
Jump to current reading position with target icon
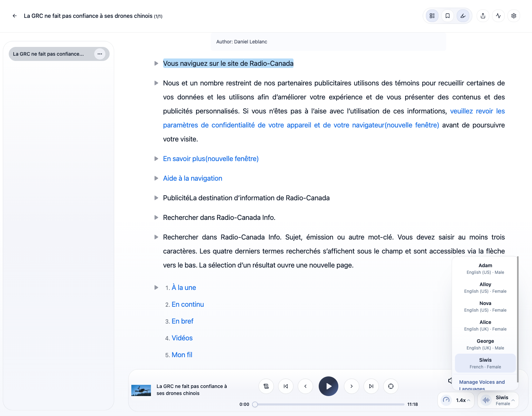(x=391, y=386)
